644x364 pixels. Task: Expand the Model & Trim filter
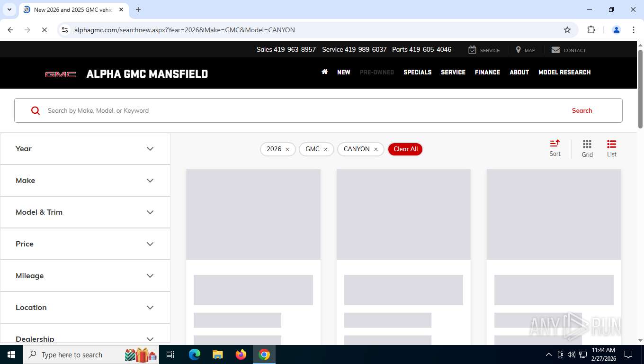click(x=85, y=212)
